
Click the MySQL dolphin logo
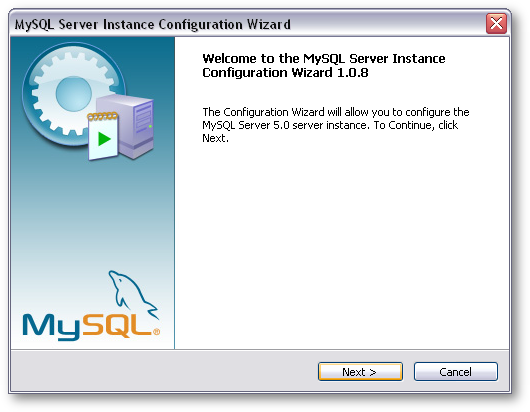[x=91, y=305]
